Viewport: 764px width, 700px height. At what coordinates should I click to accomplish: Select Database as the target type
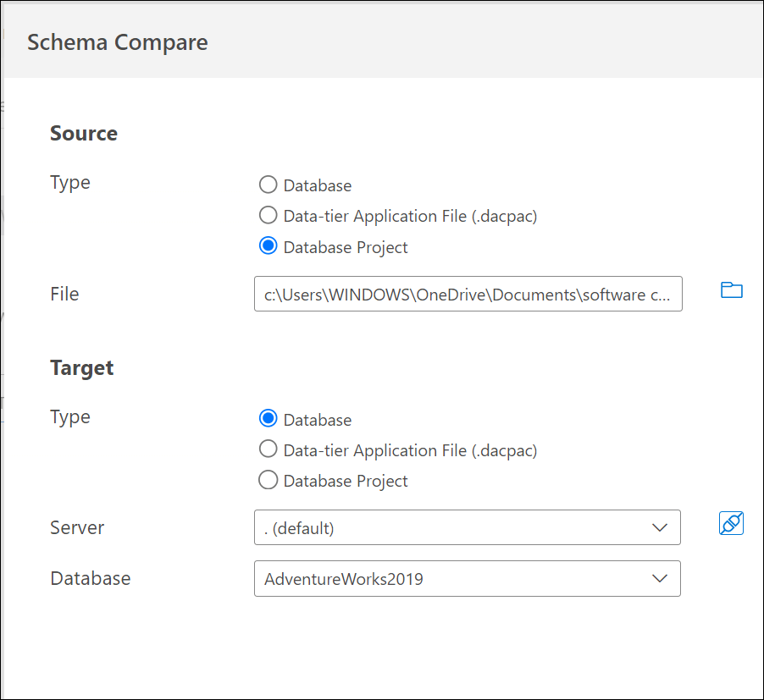[269, 419]
